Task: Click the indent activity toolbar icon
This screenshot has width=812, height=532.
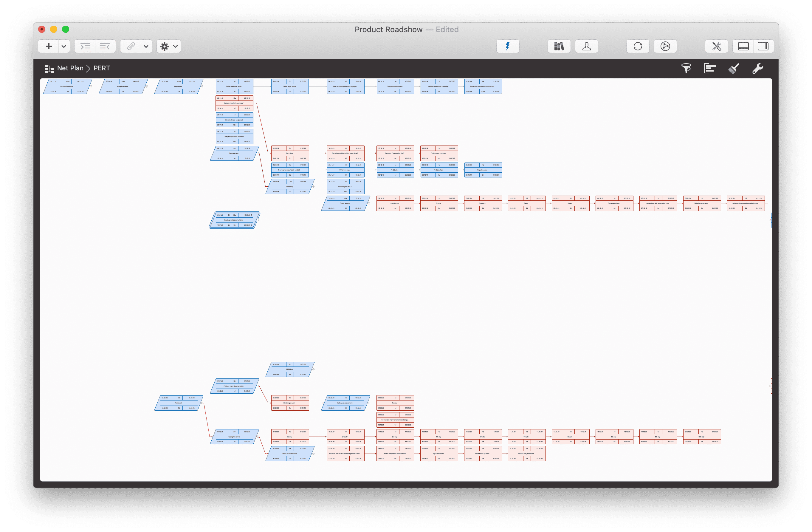Action: 85,46
